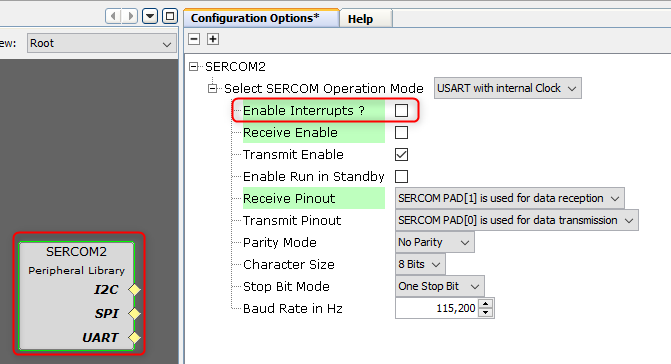Select the Receive Enable label
Viewport: 671px width, 364px height.
[290, 133]
